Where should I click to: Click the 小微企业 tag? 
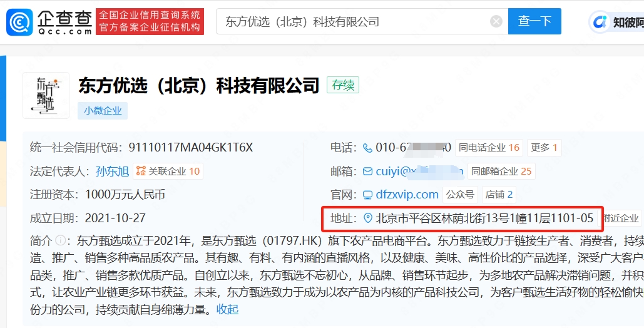(x=103, y=111)
